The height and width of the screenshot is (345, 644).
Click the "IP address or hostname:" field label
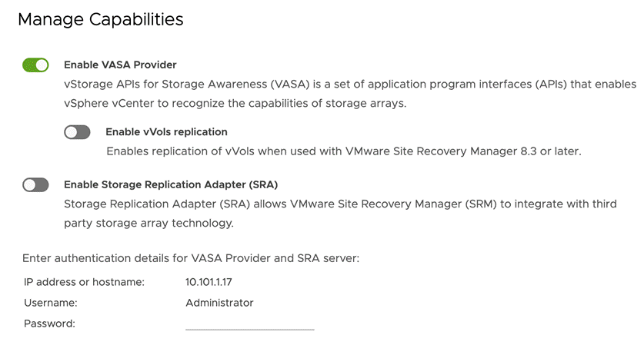click(84, 282)
